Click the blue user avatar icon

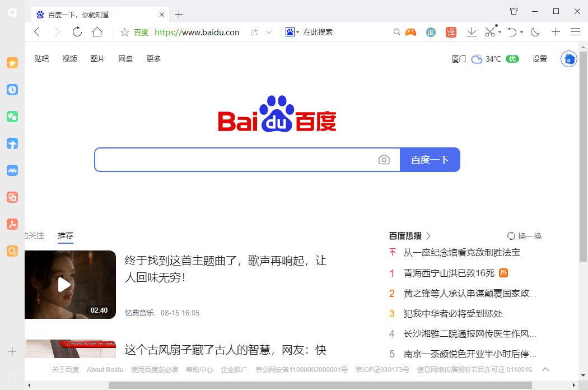click(569, 59)
